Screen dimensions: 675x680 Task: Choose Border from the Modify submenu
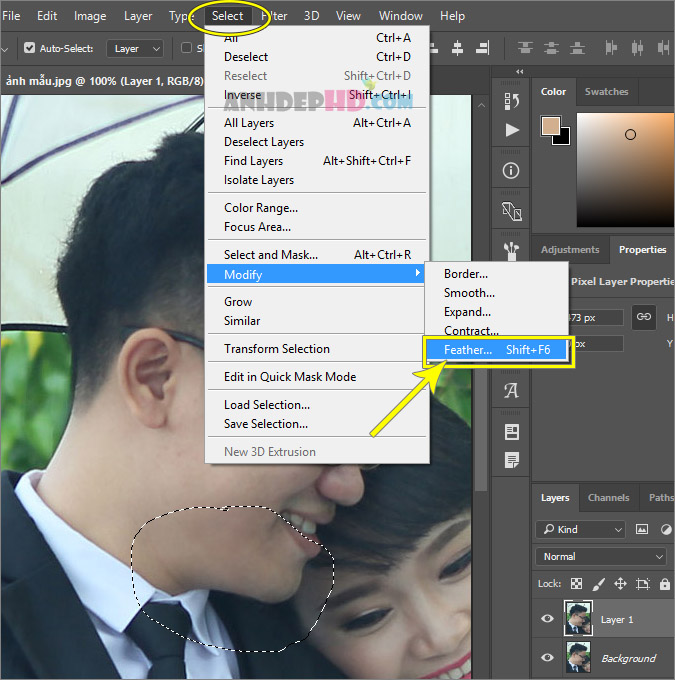click(497, 274)
